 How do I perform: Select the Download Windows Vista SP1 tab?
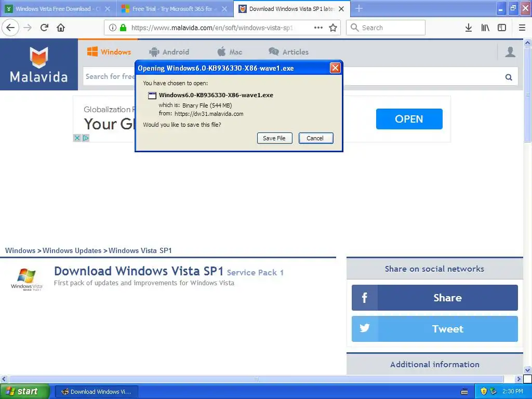pyautogui.click(x=292, y=9)
